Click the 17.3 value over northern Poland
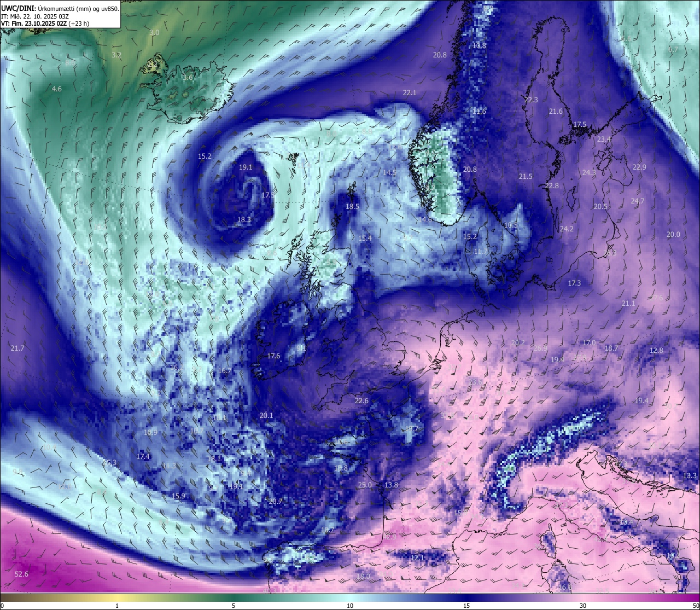Screen dimensions: 700x610 click(x=574, y=283)
